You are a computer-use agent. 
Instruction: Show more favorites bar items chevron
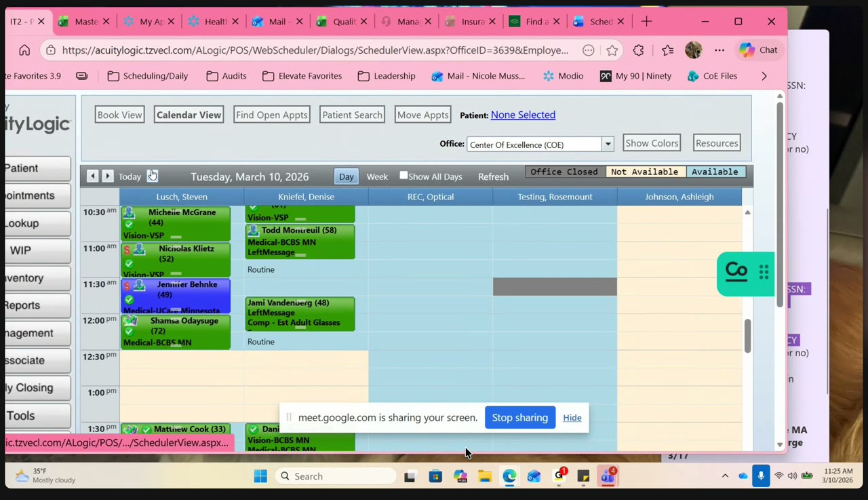[764, 76]
